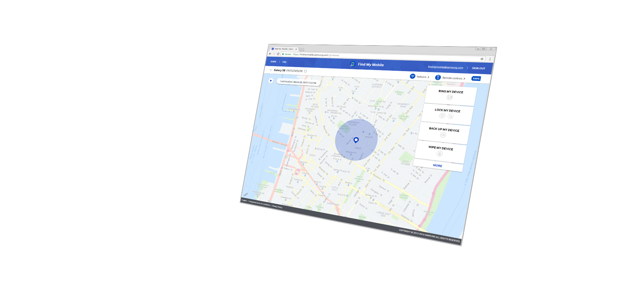This screenshot has height=302, width=644.
Task: Click MORE to show additional controls
Action: [x=437, y=166]
